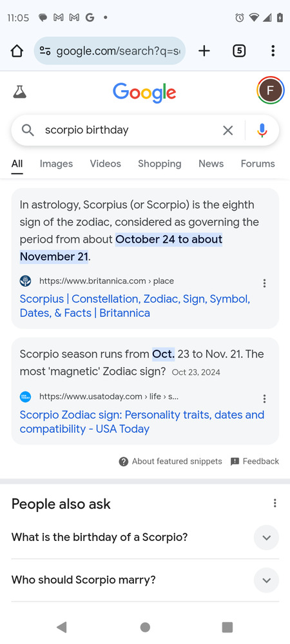The width and height of the screenshot is (290, 644).
Task: Tap Android back navigation button
Action: click(62, 627)
